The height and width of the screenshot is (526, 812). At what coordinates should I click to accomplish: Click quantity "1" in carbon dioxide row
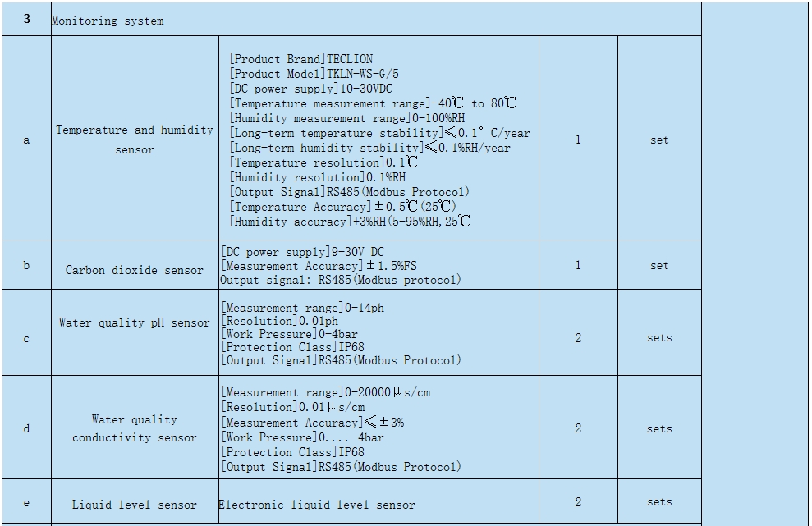tap(578, 265)
